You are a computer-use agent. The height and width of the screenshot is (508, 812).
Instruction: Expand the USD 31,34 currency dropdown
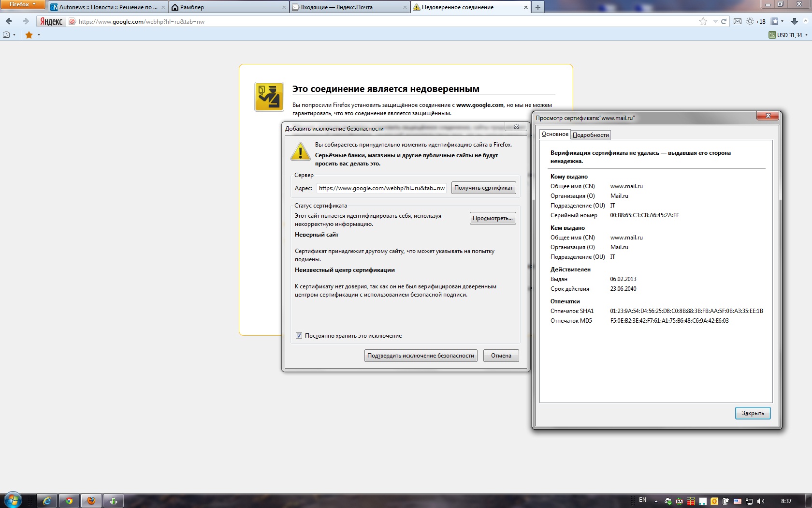[806, 35]
